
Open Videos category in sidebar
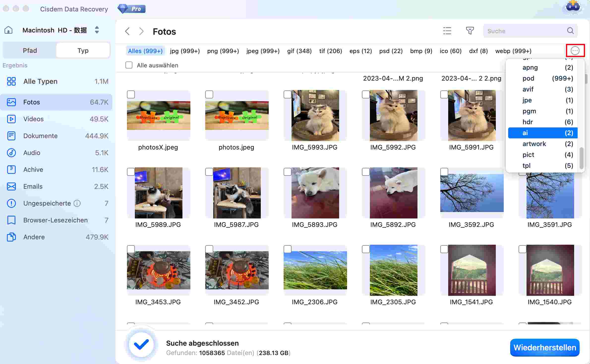(x=33, y=119)
